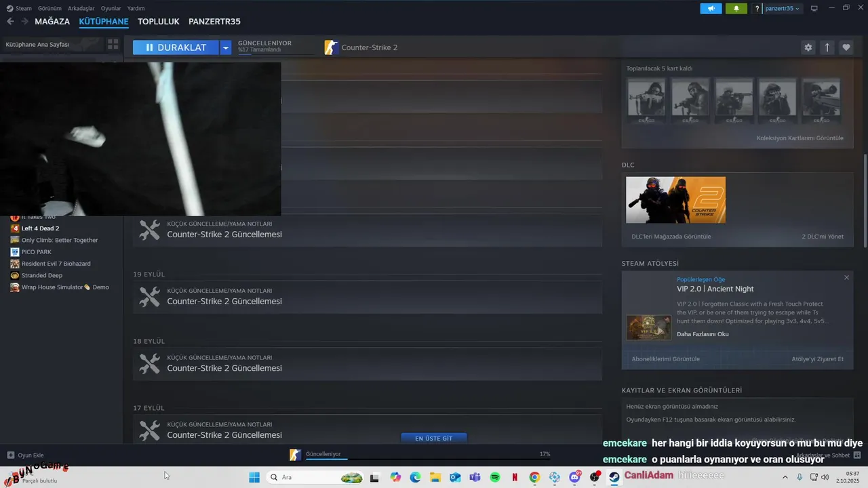Screen dimensions: 868x488
Task: Click the up-arrow icon beside the settings gear
Action: pyautogui.click(x=827, y=47)
